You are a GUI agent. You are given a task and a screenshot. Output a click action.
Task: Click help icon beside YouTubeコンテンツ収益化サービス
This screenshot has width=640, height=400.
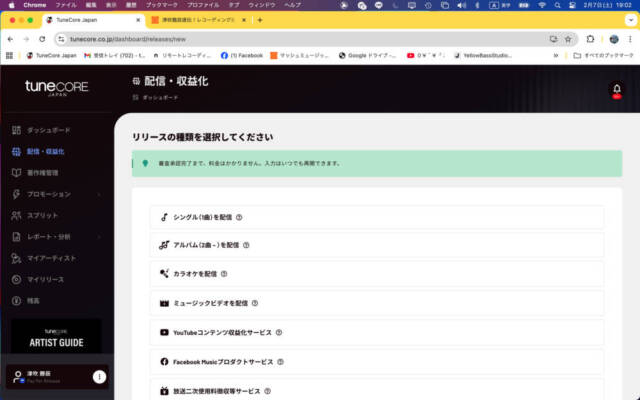[278, 332]
